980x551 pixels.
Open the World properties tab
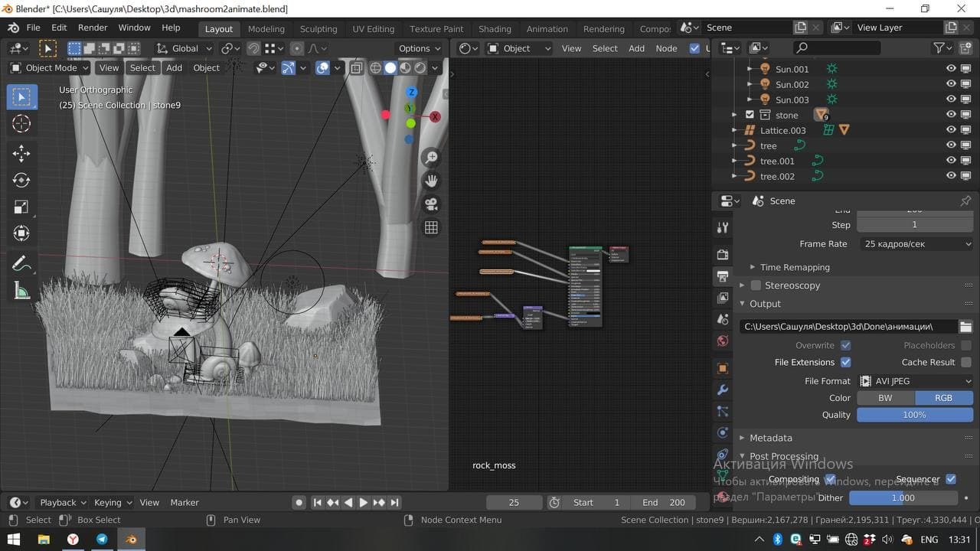(723, 341)
